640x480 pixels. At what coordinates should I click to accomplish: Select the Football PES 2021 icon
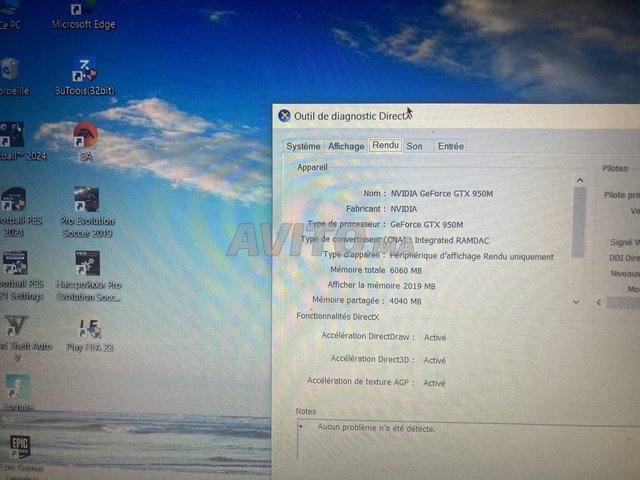[14, 200]
